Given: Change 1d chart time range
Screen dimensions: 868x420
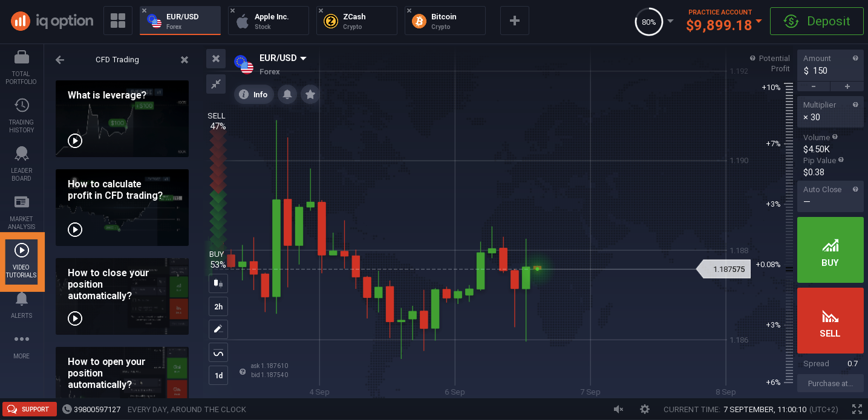Looking at the screenshot, I should point(218,375).
